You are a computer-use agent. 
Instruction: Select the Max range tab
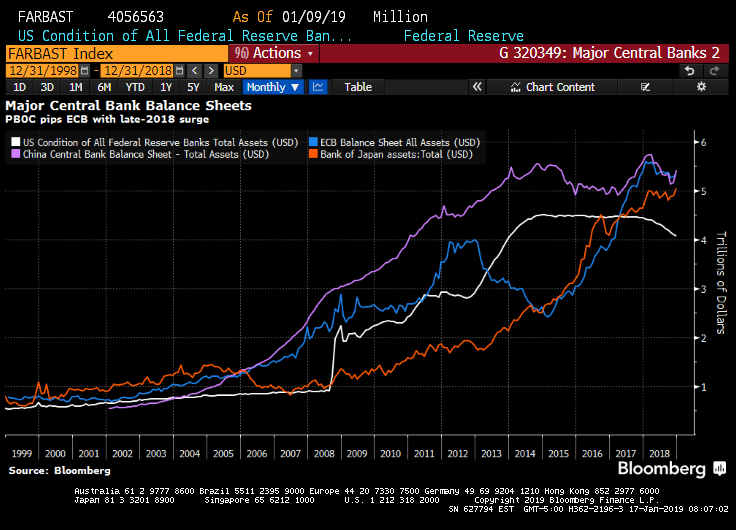[x=224, y=87]
